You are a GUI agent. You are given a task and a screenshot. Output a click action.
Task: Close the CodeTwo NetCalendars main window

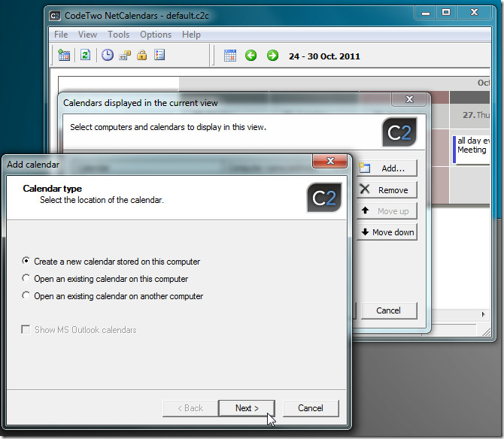pyautogui.click(x=474, y=14)
